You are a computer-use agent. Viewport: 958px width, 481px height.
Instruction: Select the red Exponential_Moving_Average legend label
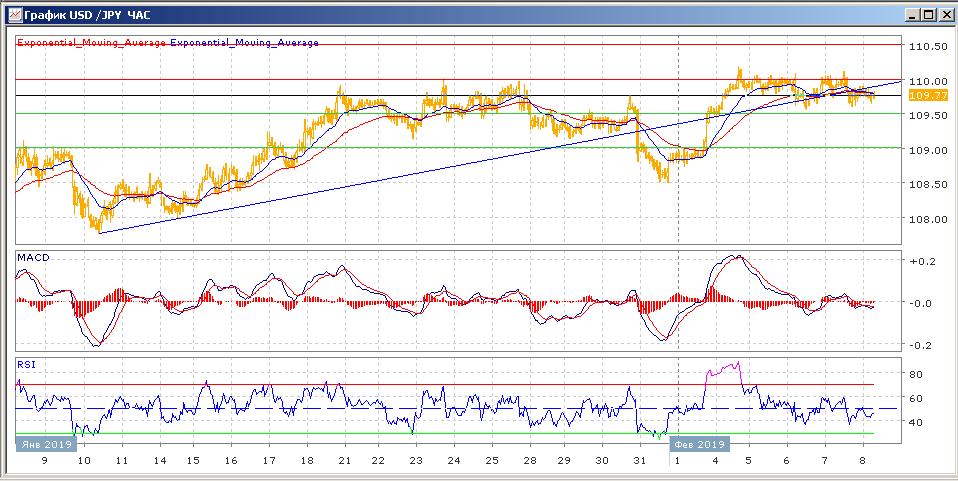click(92, 43)
